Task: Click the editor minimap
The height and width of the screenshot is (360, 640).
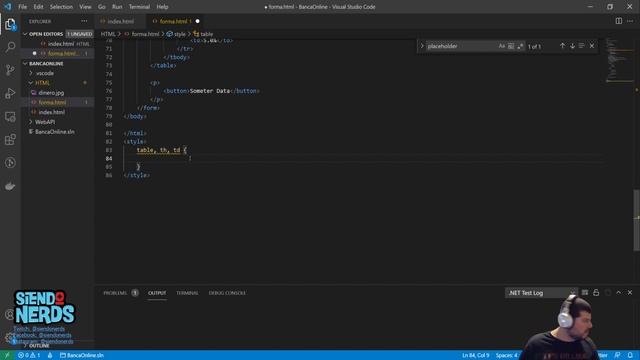Action: pos(619,60)
